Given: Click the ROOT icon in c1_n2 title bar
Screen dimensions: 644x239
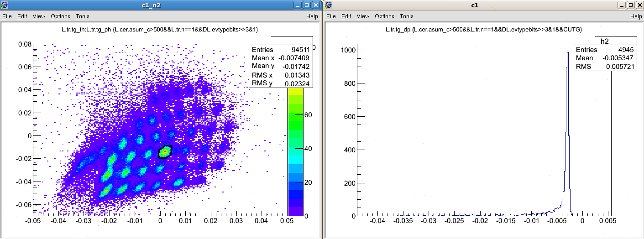Looking at the screenshot, I should coord(5,5).
